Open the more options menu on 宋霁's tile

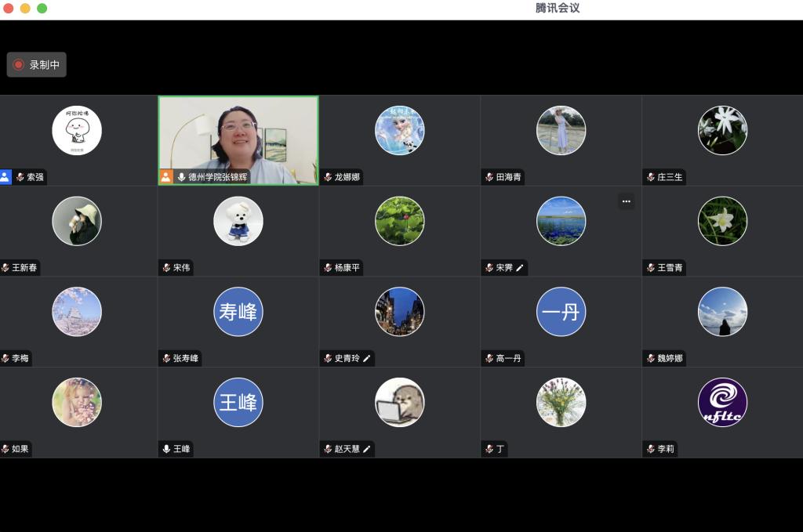(626, 201)
